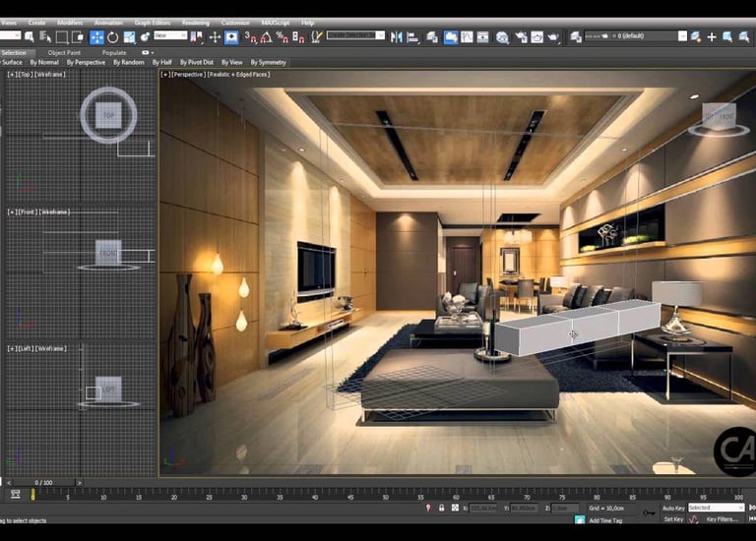This screenshot has width=756, height=541.
Task: Click the By Pivot Dist button
Action: (197, 62)
